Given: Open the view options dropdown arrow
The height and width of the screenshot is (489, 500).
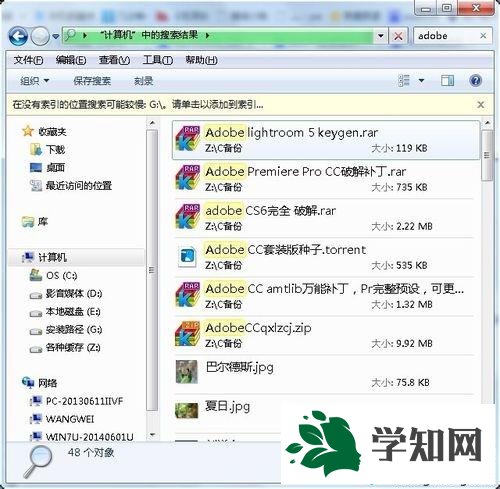Looking at the screenshot, I should pos(421,81).
